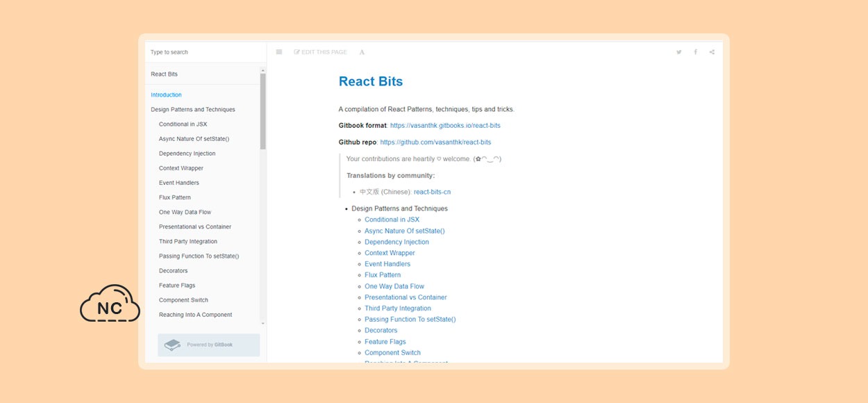Click Async Nature Of setState() content link
Viewport: 868px width, 403px height.
[x=405, y=231]
